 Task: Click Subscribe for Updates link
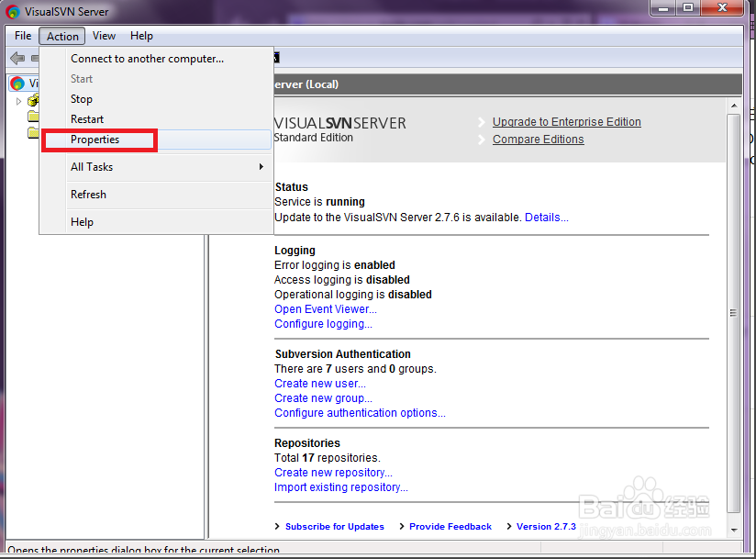coord(335,527)
